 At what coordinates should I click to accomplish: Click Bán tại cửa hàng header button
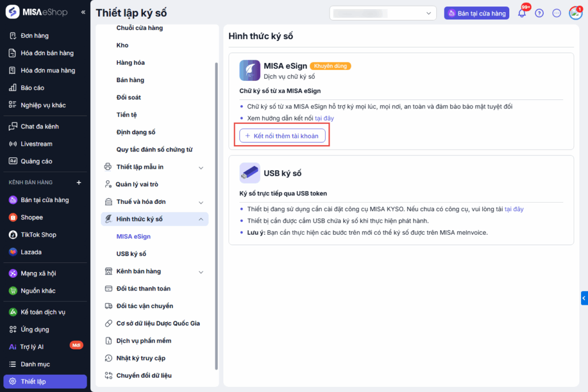tap(477, 13)
